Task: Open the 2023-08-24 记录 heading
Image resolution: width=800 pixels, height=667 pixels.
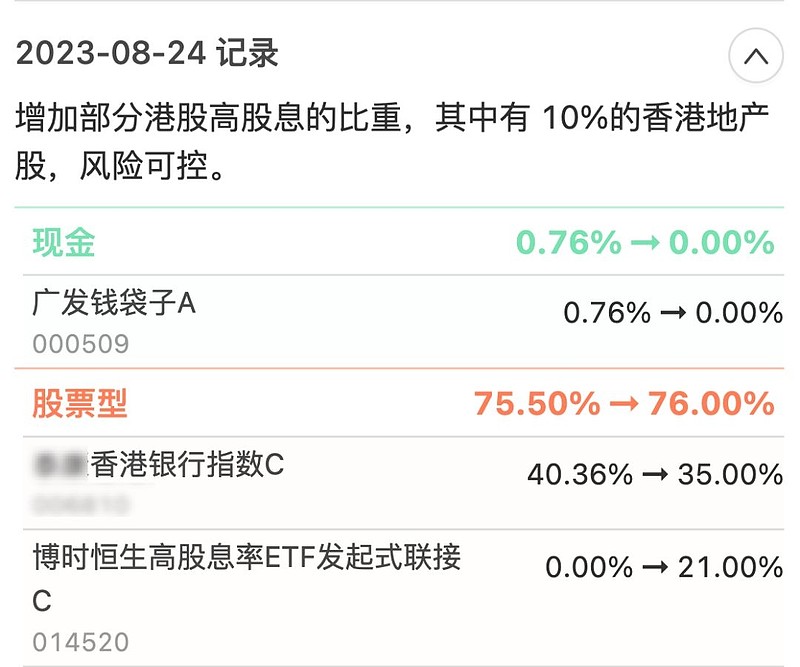Action: click(x=147, y=54)
